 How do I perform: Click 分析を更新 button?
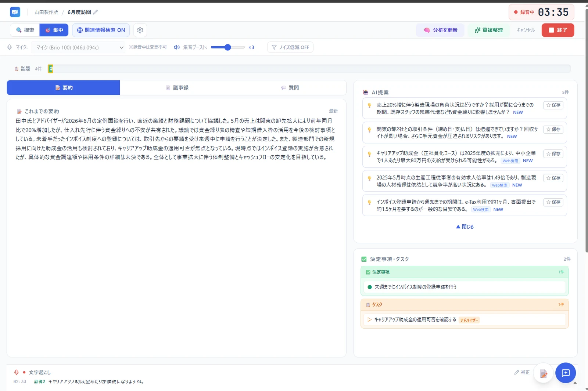(440, 30)
